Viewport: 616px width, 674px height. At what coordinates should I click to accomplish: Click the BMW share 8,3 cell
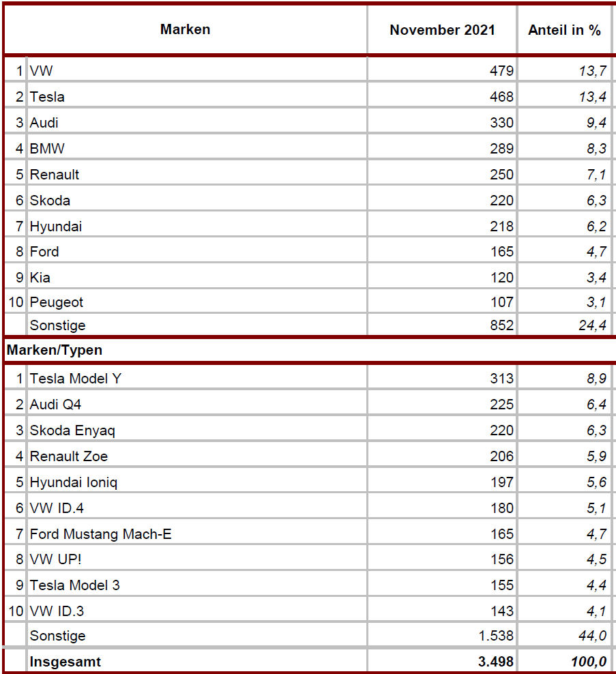pyautogui.click(x=564, y=148)
